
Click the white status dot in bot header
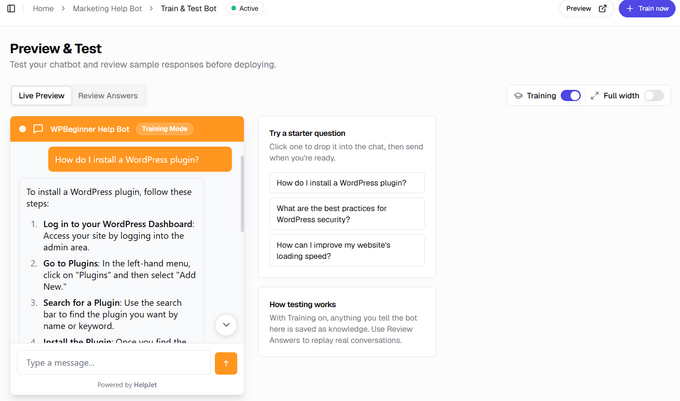coord(23,129)
